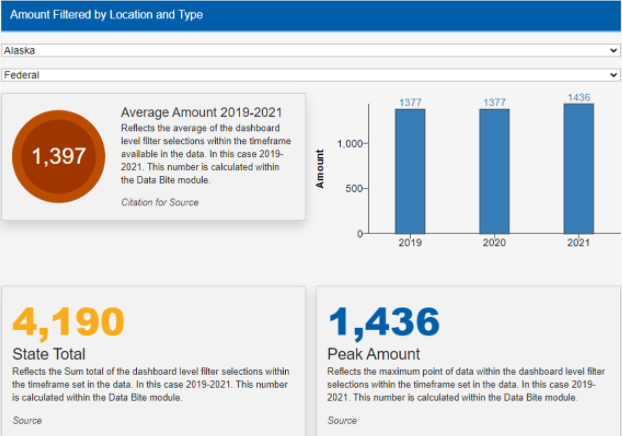
Task: Click the 'Peak Amount' heading
Action: [x=373, y=354]
